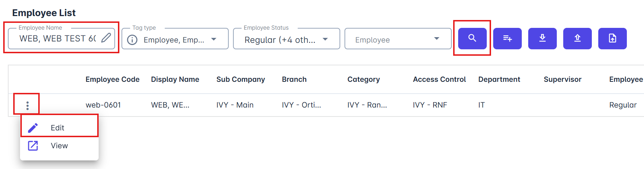This screenshot has height=169, width=644.
Task: Click the web-0601 employee code cell
Action: tap(103, 105)
